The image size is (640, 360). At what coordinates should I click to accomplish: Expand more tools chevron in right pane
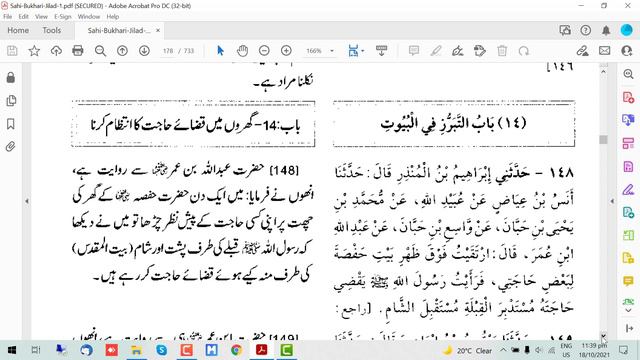pos(629,311)
